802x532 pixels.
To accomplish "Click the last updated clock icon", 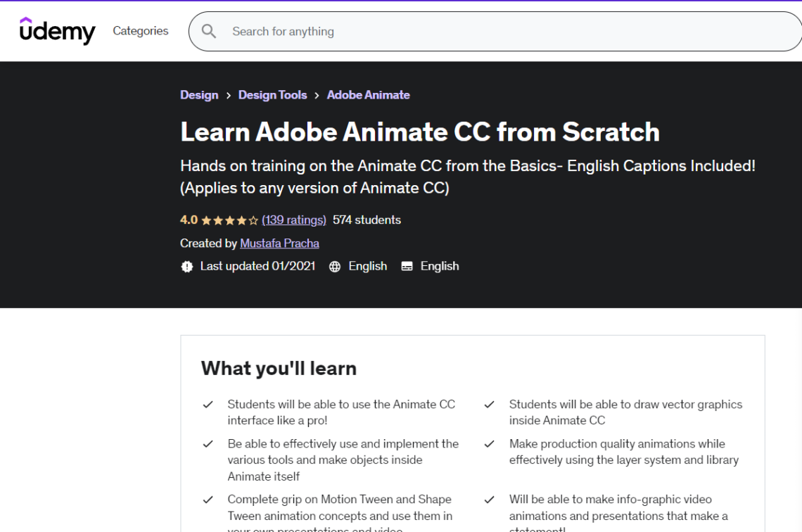I will click(187, 266).
